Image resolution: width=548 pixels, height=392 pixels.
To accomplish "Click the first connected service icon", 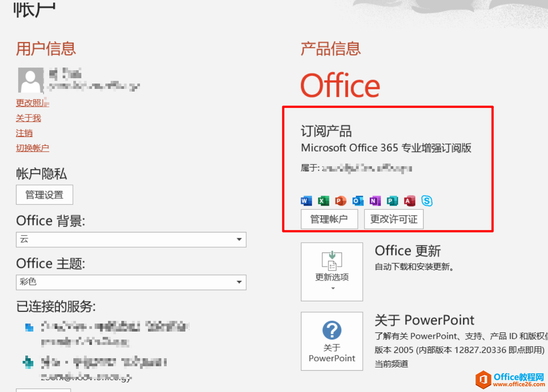I will pos(29,328).
